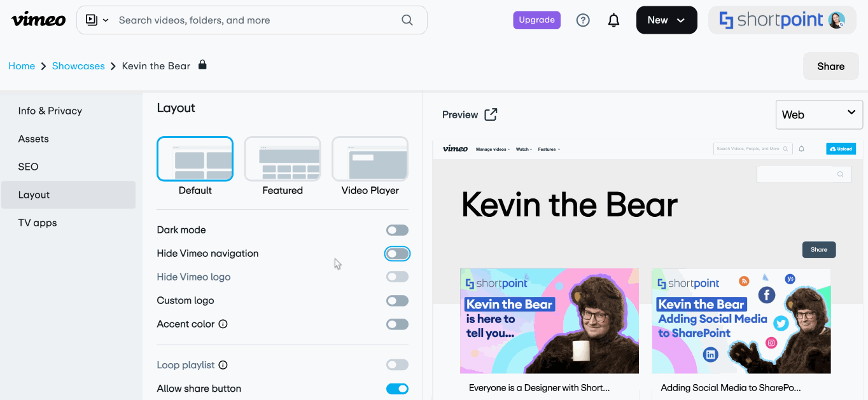The width and height of the screenshot is (868, 400).
Task: Open the search scope video icon dropdown
Action: (x=97, y=20)
